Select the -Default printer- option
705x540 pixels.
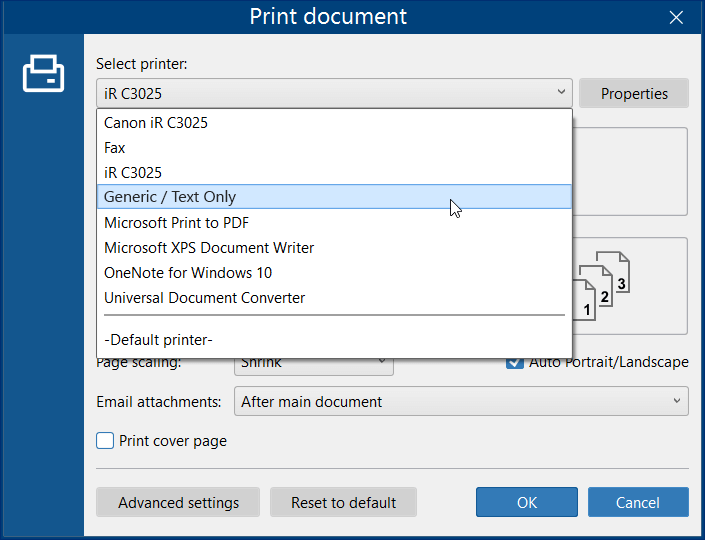click(334, 340)
